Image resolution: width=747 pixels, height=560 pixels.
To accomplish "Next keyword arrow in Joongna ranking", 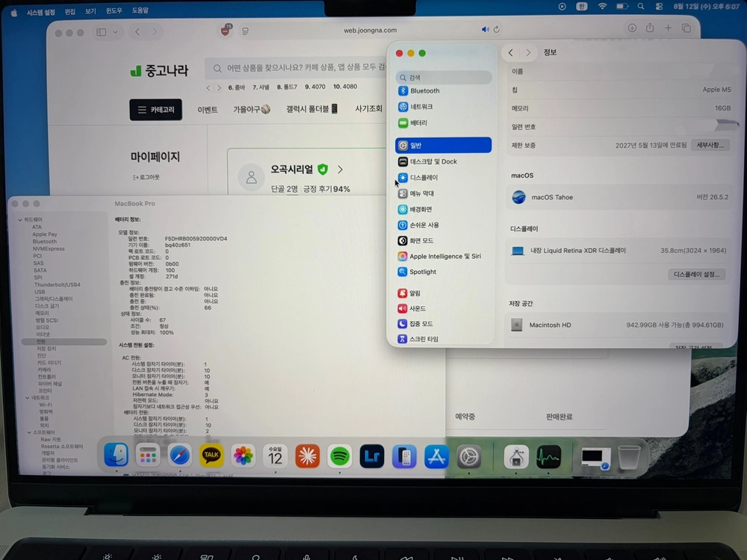I will pyautogui.click(x=219, y=87).
